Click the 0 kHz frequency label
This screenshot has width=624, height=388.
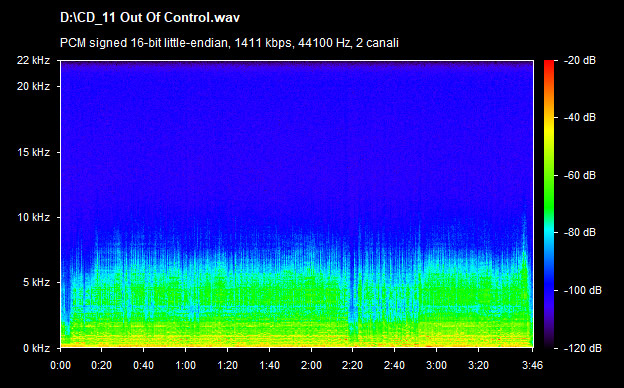(x=36, y=349)
